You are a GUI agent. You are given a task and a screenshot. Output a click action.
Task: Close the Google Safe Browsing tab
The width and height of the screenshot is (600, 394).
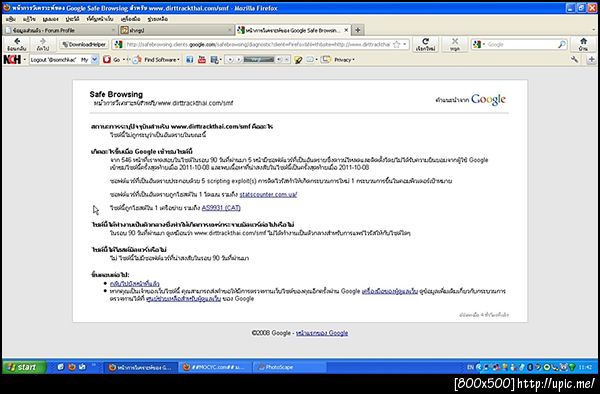point(346,30)
